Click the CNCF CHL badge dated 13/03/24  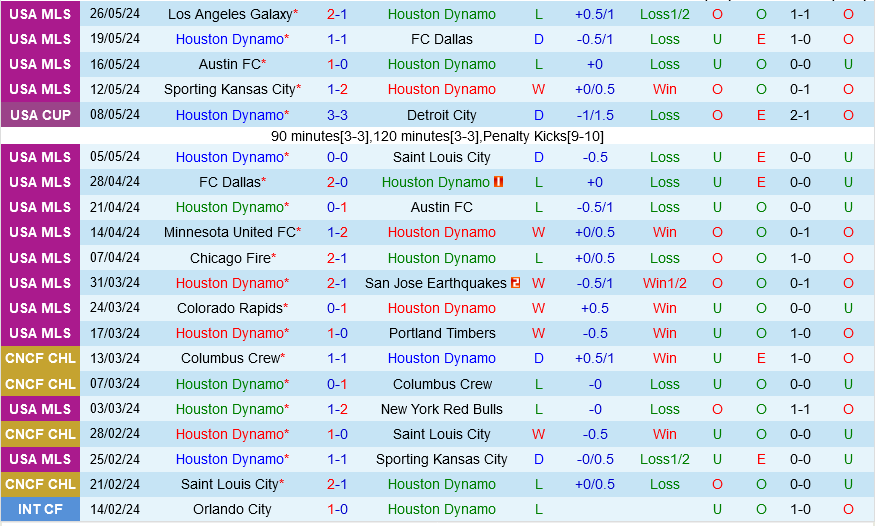(41, 358)
